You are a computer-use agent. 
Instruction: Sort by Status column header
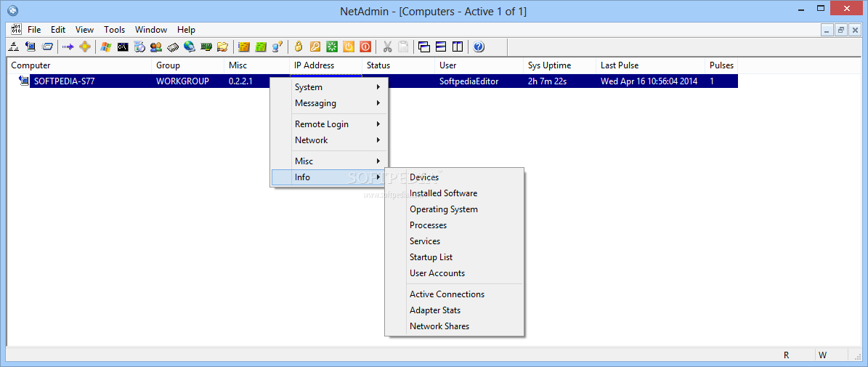tap(399, 65)
